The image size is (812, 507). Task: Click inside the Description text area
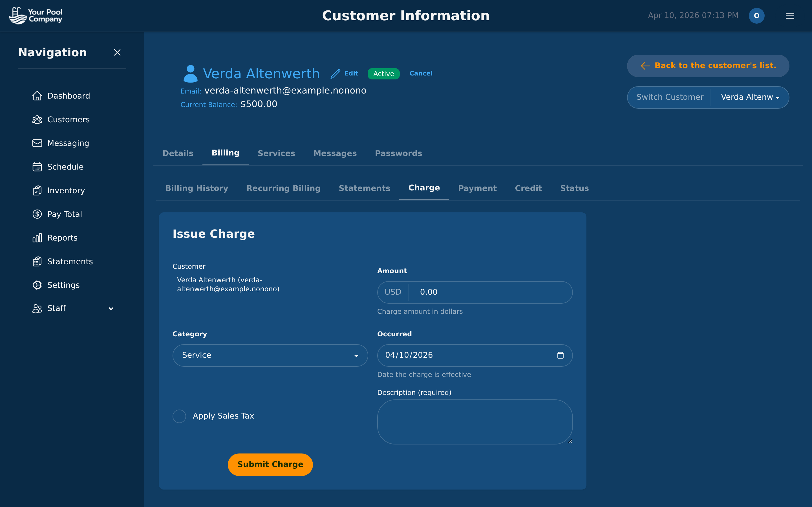[475, 422]
